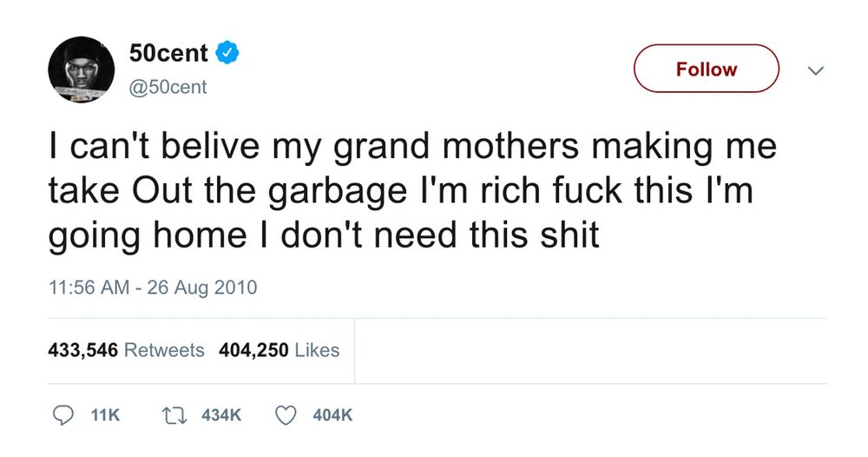868x457 pixels.
Task: Open the 50cent display name link
Action: coord(168,53)
